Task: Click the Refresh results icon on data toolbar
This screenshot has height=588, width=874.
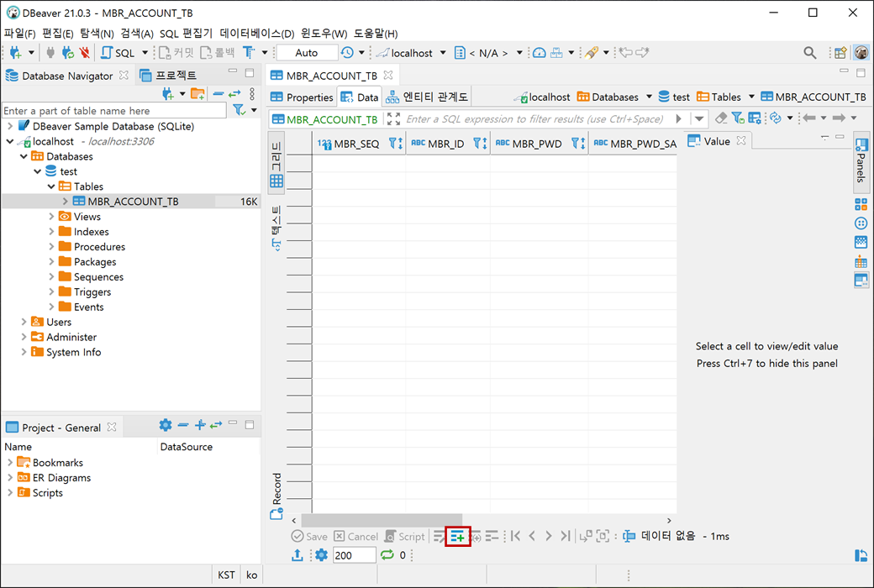Action: [x=776, y=118]
